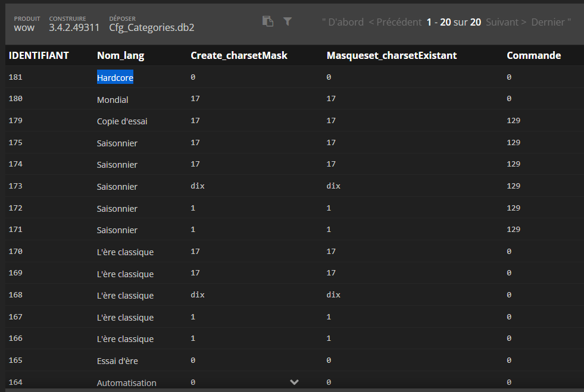
Task: Select the Mondial name cell
Action: pos(113,99)
